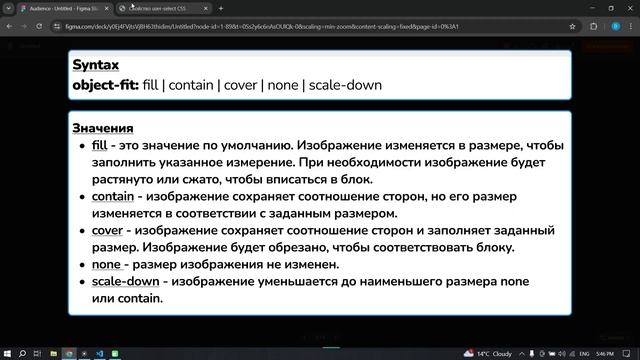
Task: Switch the ENG input language
Action: (584, 353)
